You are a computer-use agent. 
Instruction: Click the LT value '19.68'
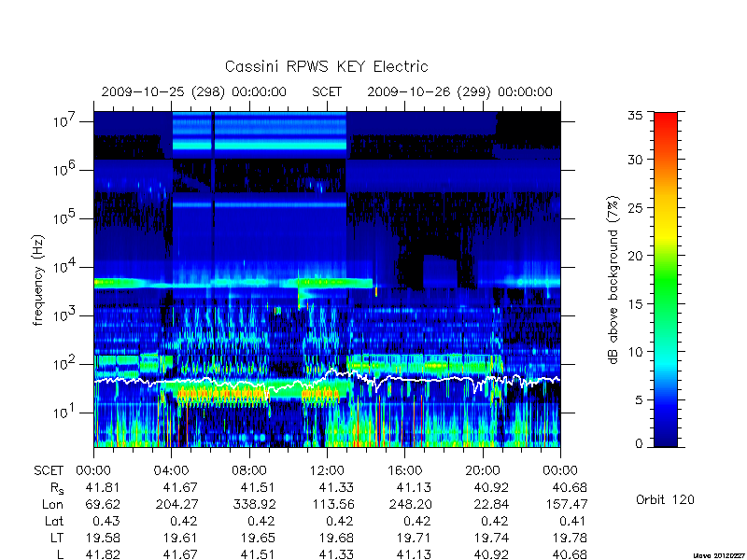(x=336, y=538)
